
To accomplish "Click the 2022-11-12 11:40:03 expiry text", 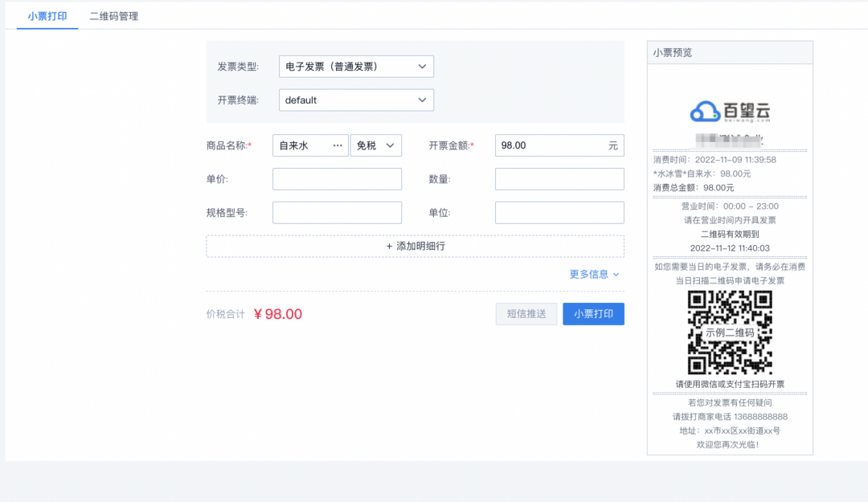I will (x=730, y=248).
